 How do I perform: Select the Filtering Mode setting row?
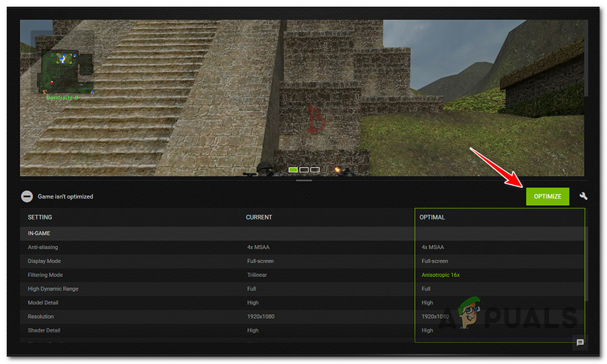click(x=302, y=275)
